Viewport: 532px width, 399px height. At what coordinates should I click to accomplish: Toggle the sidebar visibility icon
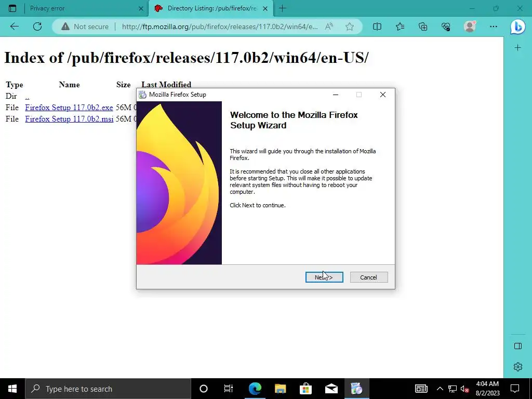(518, 346)
